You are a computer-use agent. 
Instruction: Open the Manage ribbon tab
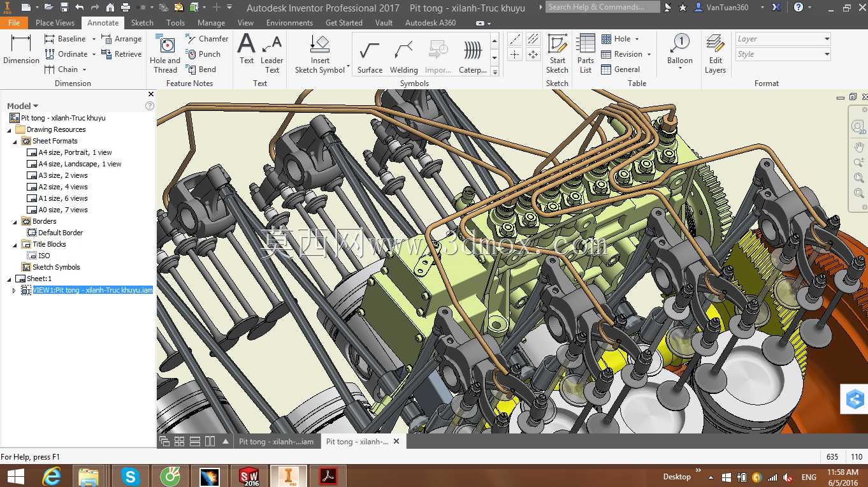(x=211, y=22)
